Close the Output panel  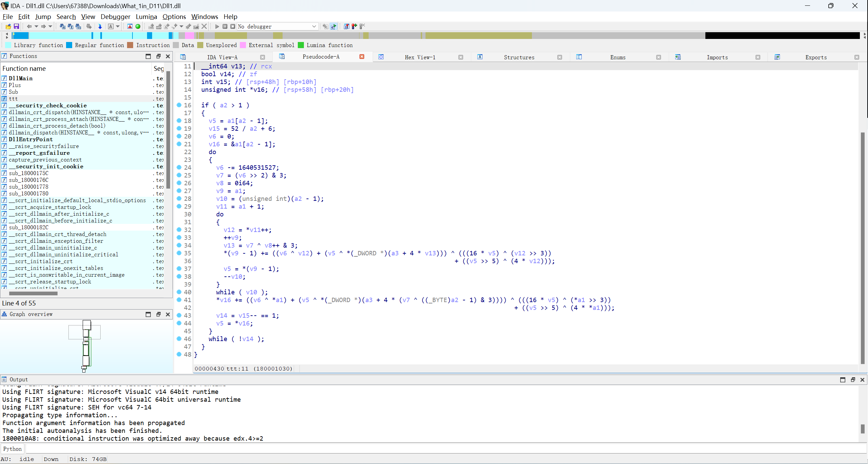pos(863,380)
